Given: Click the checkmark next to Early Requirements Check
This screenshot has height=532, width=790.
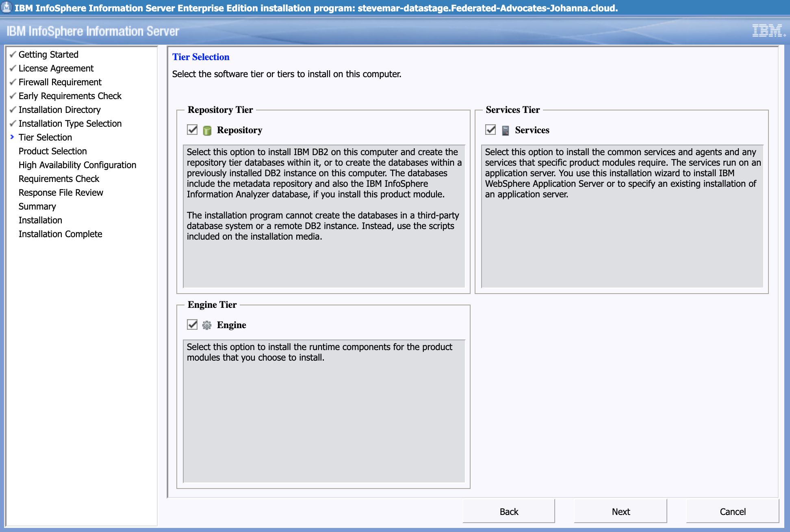Looking at the screenshot, I should point(13,96).
